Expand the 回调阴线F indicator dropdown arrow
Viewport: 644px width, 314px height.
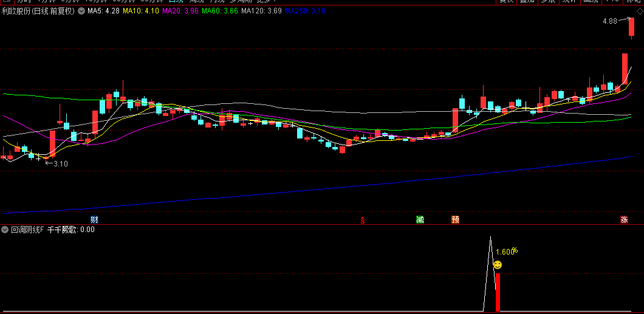pos(5,230)
